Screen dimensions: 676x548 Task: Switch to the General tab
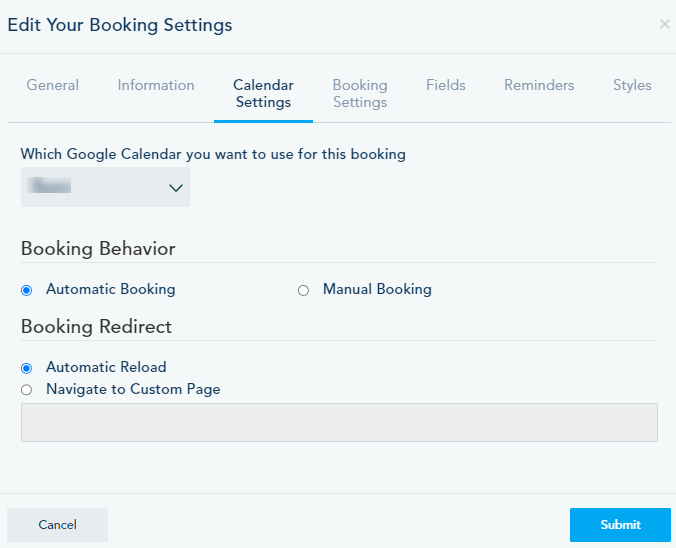[53, 85]
